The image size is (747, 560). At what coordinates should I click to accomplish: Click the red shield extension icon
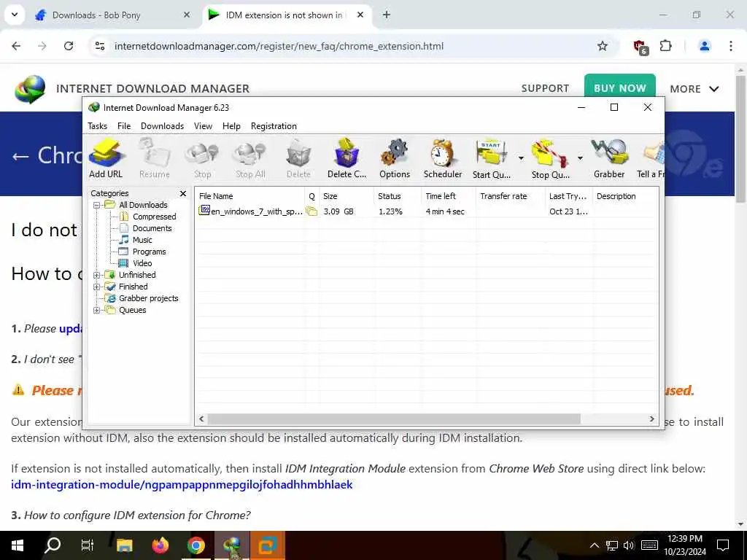pos(640,47)
